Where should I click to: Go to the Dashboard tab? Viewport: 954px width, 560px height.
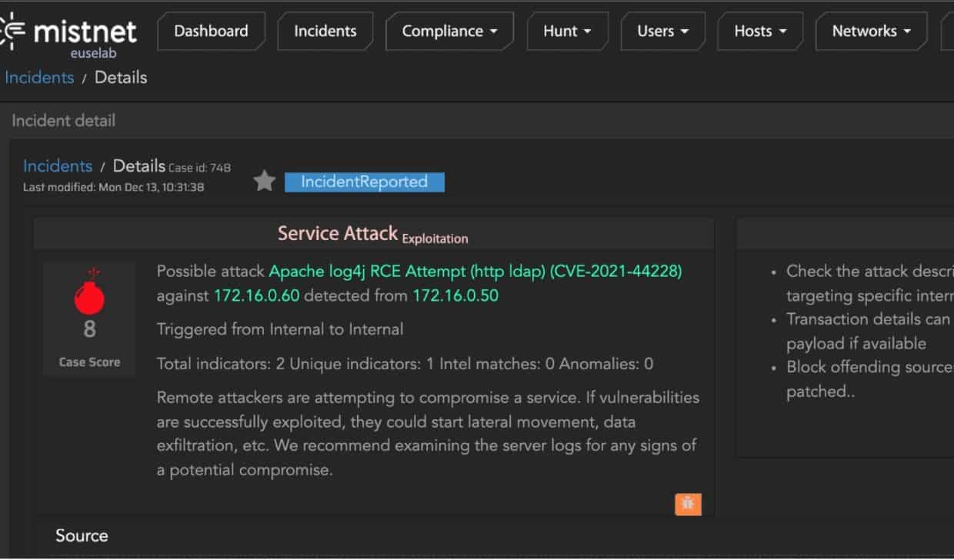point(212,31)
